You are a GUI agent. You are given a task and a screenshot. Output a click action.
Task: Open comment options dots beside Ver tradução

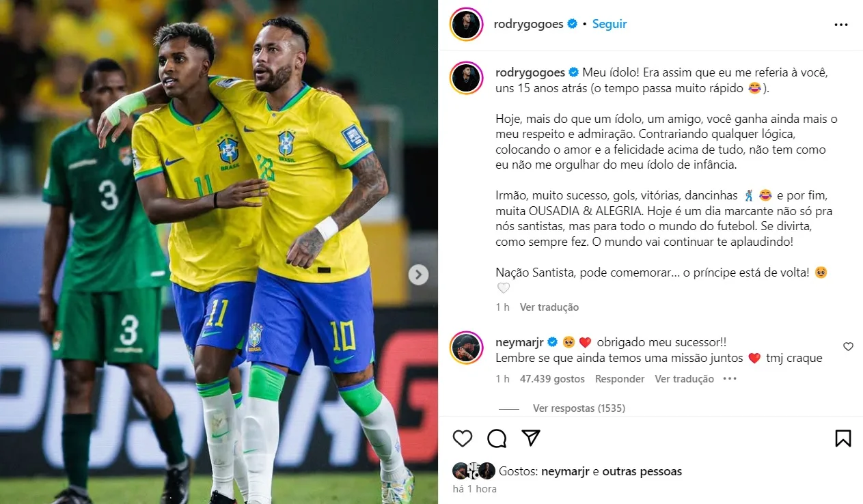[x=730, y=378]
